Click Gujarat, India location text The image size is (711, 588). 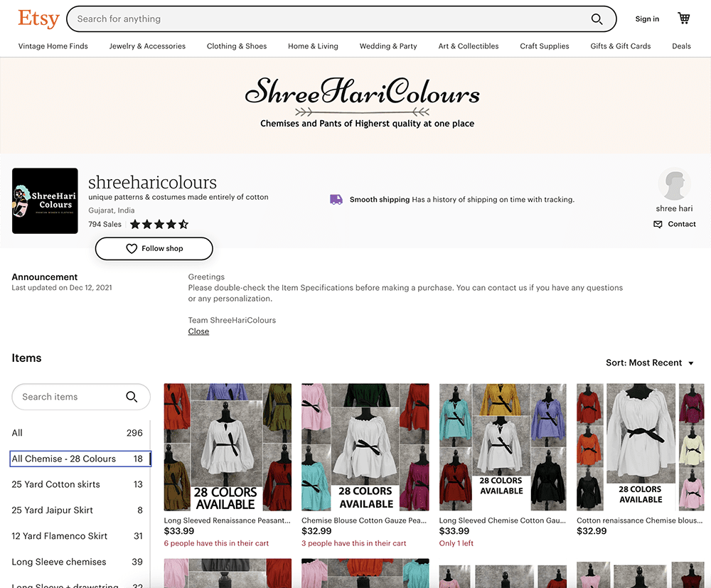point(112,210)
